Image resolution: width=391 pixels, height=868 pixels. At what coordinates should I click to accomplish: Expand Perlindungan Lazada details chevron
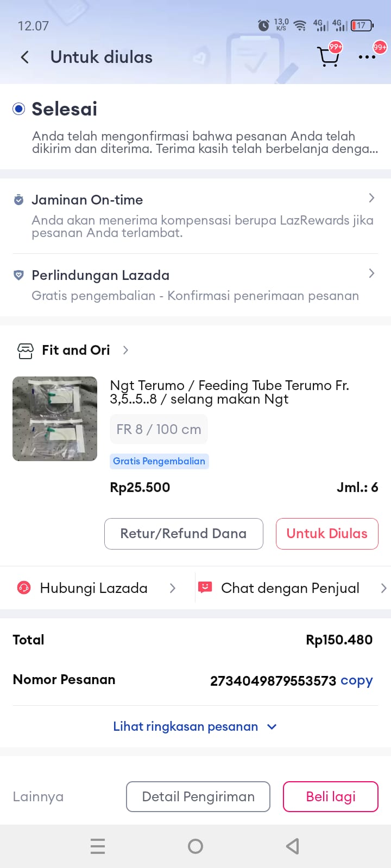[371, 273]
